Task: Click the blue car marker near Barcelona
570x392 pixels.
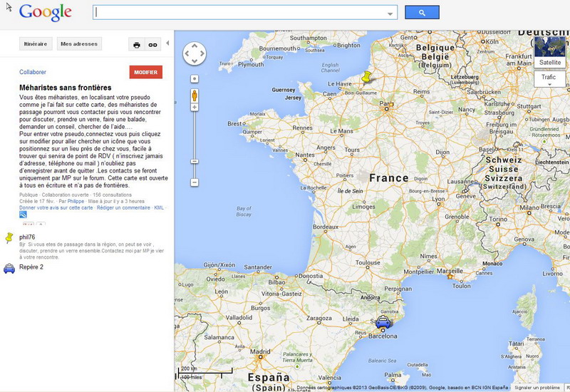Action: (383, 323)
